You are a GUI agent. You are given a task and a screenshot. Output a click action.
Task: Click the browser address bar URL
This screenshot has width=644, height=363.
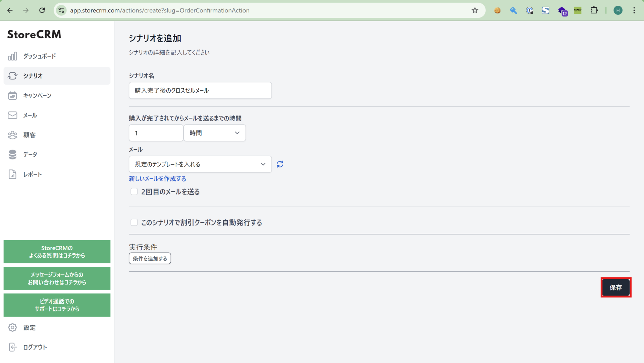pos(160,10)
